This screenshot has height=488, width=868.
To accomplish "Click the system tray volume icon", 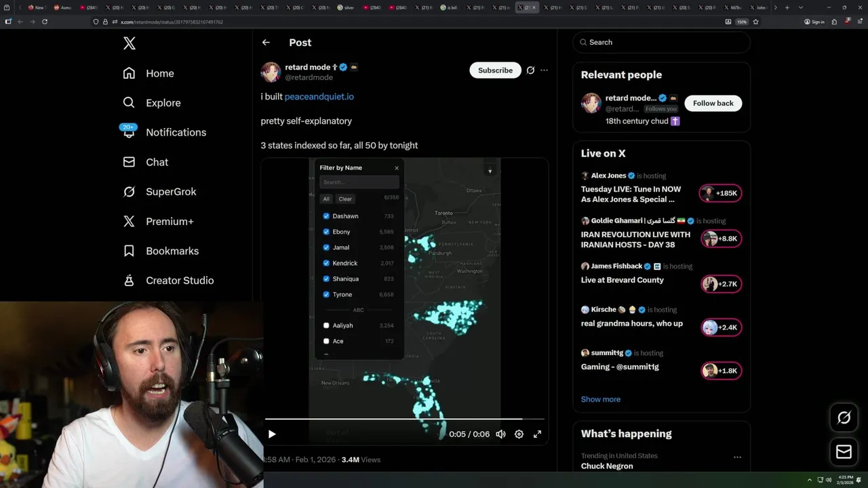I will point(828,480).
